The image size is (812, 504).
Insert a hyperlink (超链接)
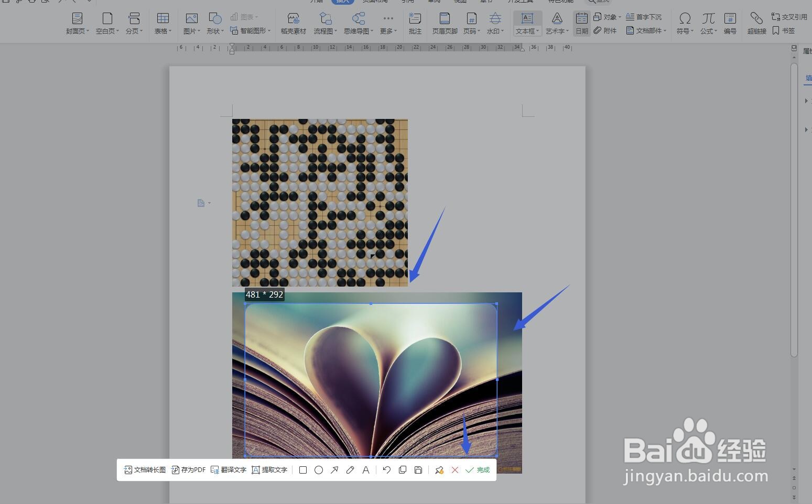point(756,24)
